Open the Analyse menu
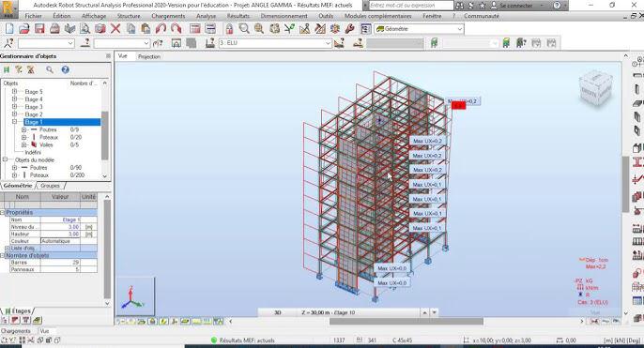 tap(207, 16)
